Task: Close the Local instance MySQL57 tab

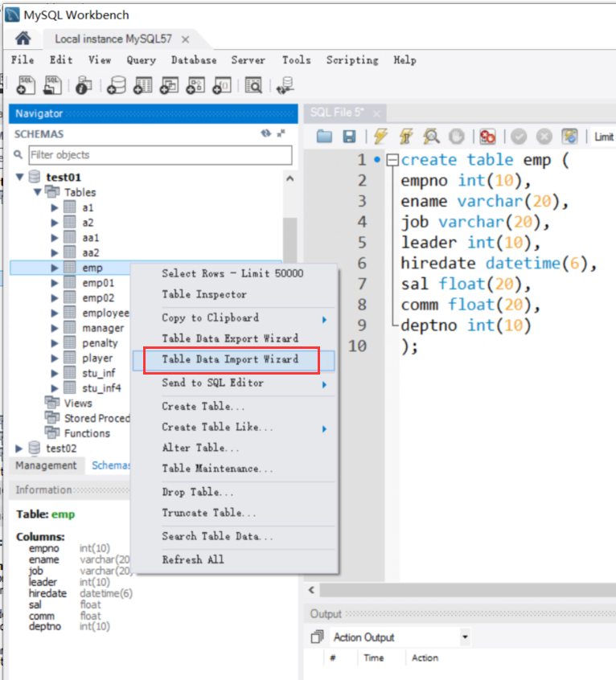Action: (x=185, y=39)
